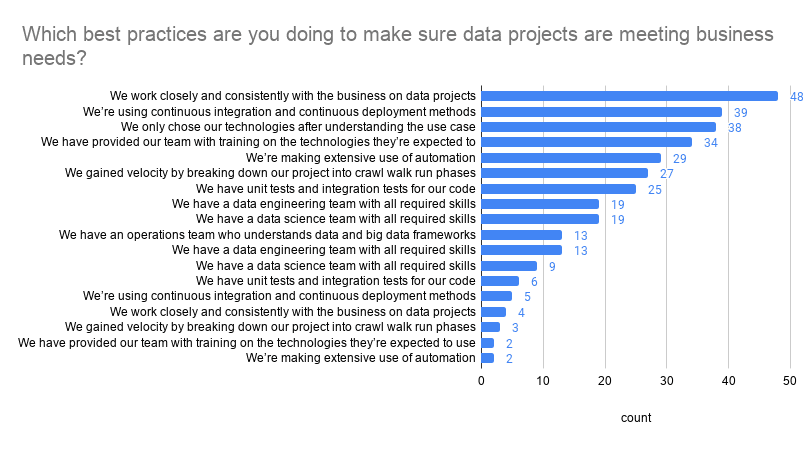The image size is (809, 449).
Task: Select the bottom 'extensive use of automation' label
Action: (361, 358)
